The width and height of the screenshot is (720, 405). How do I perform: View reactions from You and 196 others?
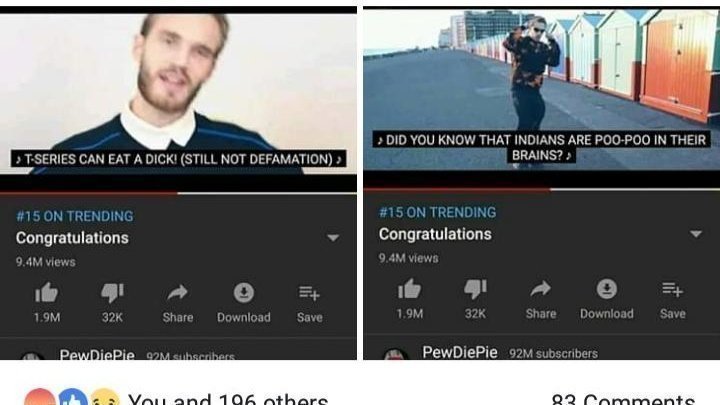(x=228, y=399)
